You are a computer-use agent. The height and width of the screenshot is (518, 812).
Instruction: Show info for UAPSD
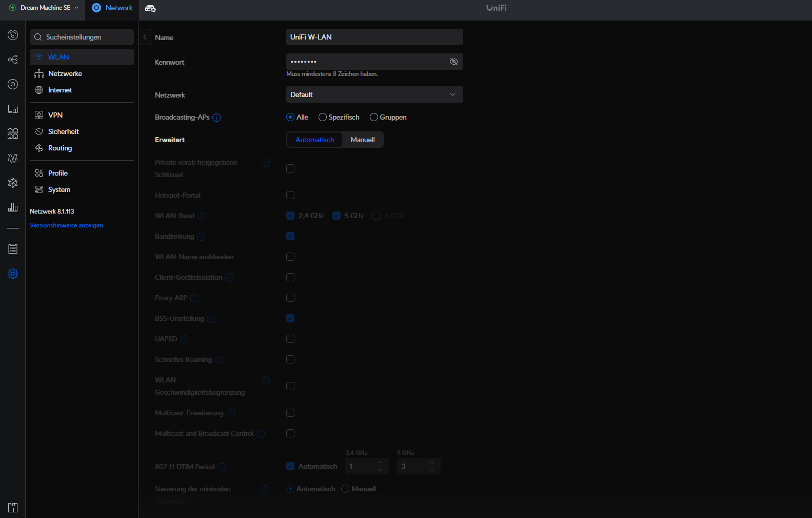tap(184, 339)
